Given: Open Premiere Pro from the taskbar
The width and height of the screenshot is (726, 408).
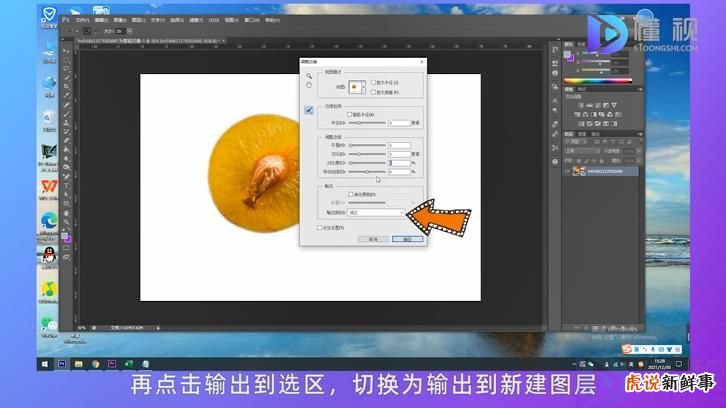Looking at the screenshot, I should tap(112, 364).
